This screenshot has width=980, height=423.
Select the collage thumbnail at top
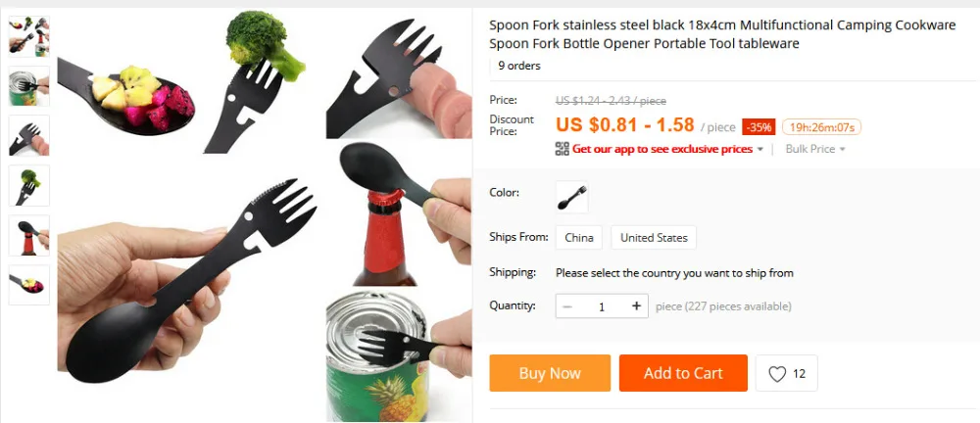pyautogui.click(x=29, y=36)
